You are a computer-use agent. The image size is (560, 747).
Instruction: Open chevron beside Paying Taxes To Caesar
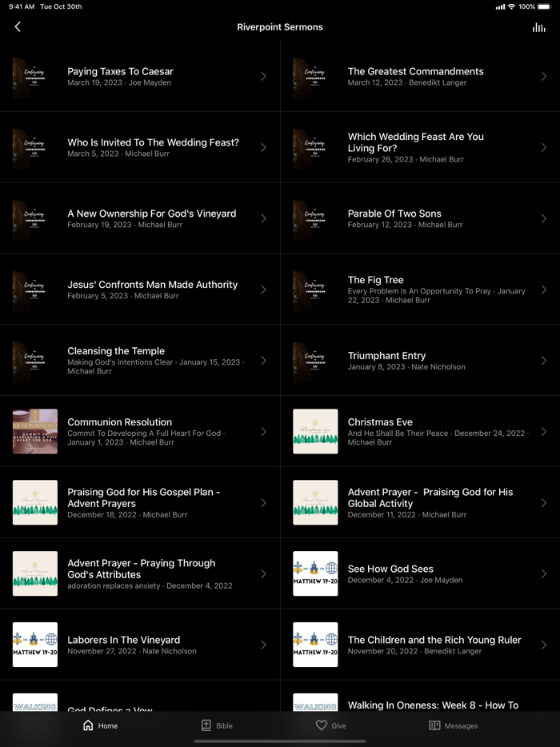263,76
